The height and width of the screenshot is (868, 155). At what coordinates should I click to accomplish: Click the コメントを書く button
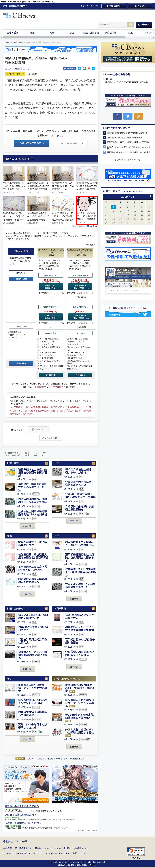(x=50, y=438)
